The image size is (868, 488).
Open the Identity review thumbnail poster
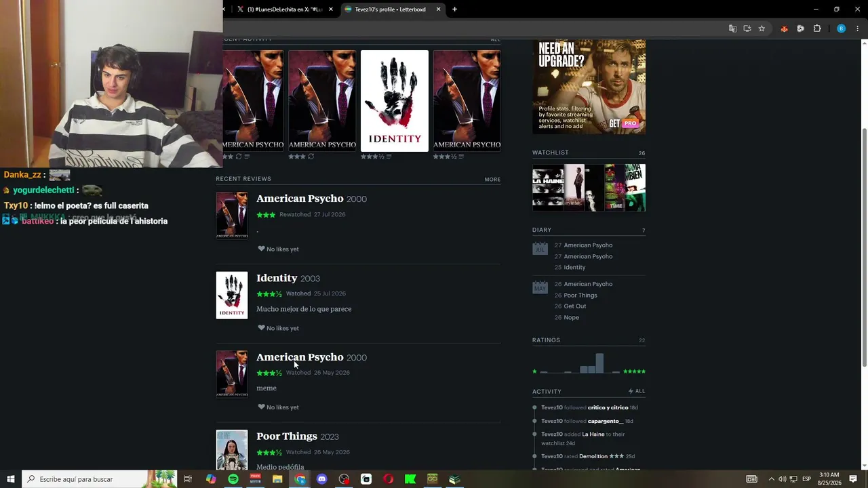coord(232,296)
